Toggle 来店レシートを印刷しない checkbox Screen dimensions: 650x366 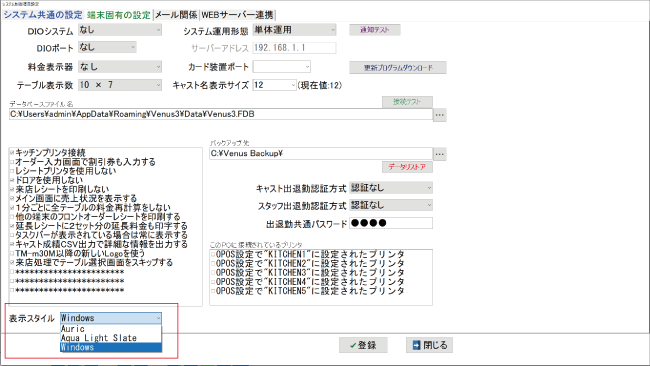click(12, 189)
